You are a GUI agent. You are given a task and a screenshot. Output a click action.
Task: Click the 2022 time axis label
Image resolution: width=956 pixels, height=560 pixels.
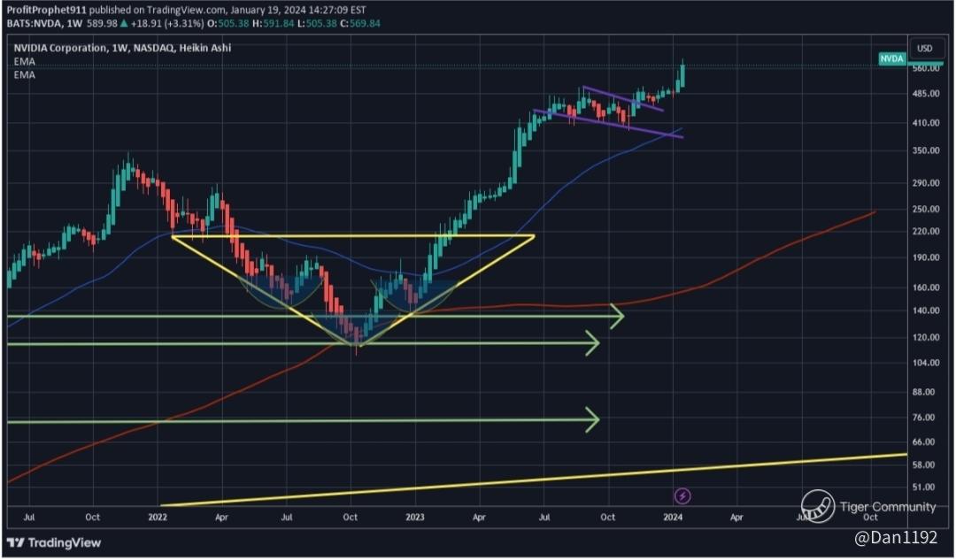158,518
